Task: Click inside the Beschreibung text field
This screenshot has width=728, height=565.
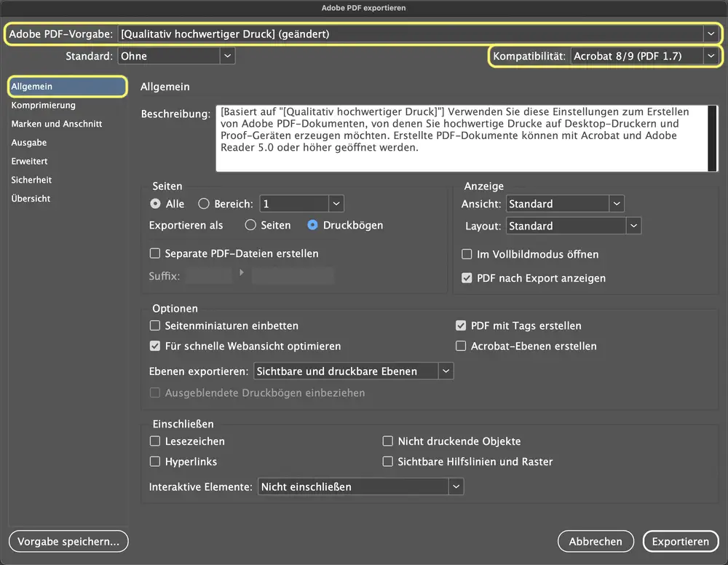Action: pos(462,138)
